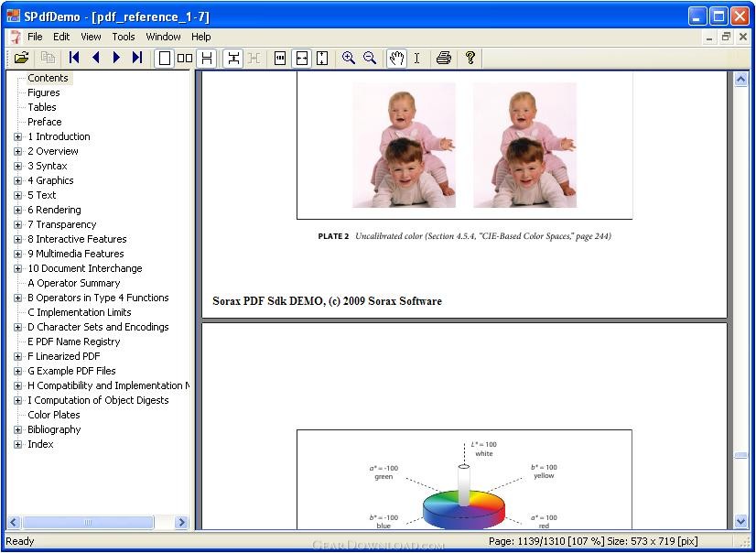Go to the first page
The image size is (756, 553).
pyautogui.click(x=75, y=58)
